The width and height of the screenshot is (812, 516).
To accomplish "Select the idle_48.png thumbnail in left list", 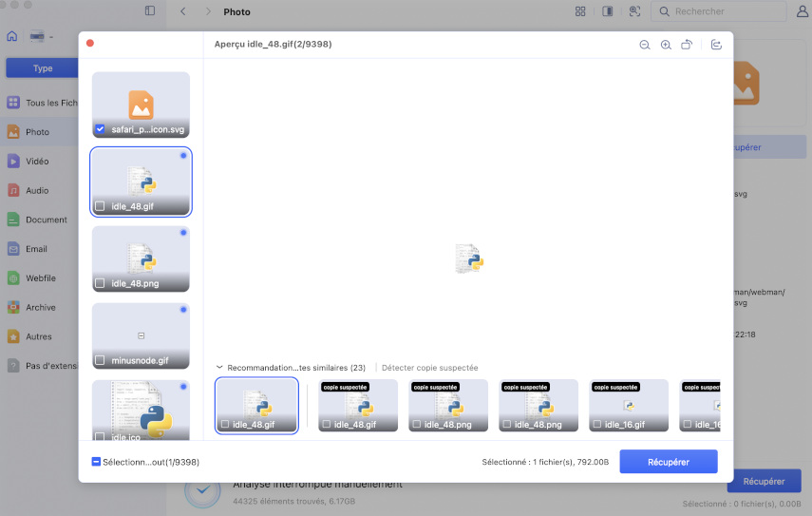I will point(141,258).
